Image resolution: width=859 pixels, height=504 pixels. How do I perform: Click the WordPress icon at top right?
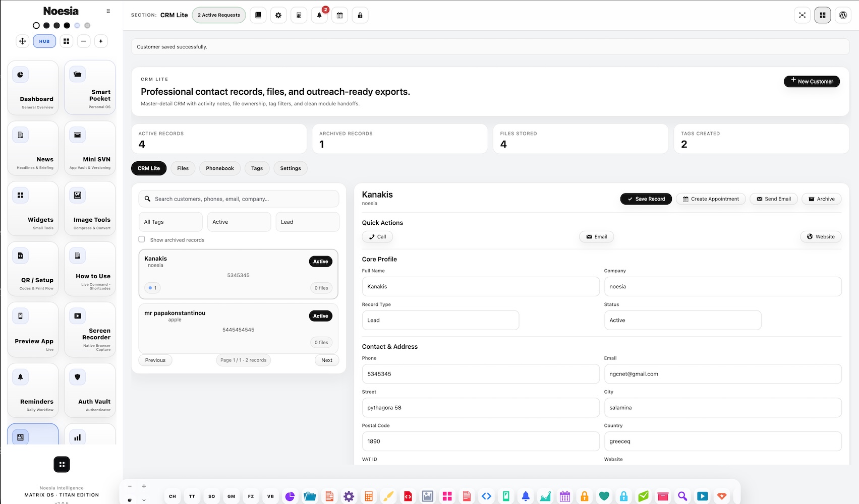[843, 15]
